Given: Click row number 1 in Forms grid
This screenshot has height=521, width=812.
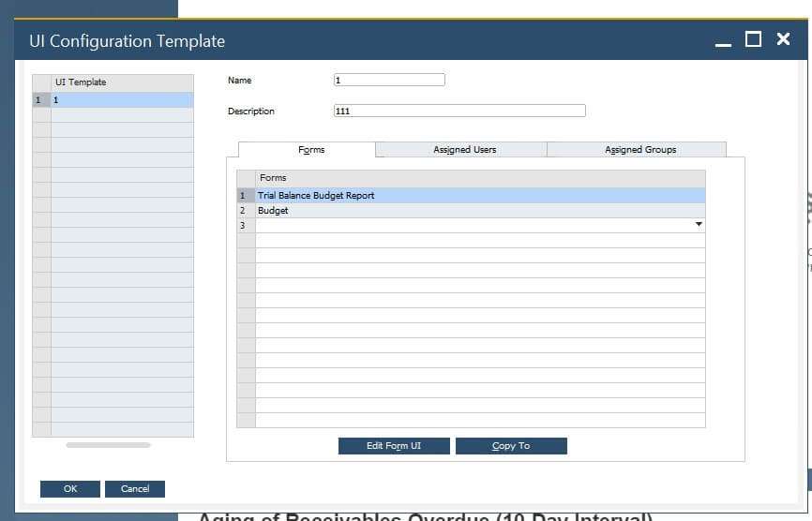Looking at the screenshot, I should [246, 196].
